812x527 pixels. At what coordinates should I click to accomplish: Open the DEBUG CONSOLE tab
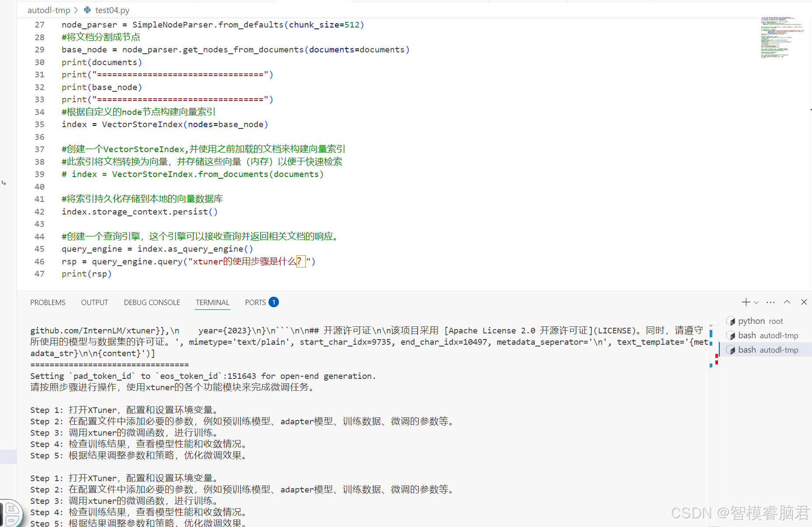coord(152,302)
